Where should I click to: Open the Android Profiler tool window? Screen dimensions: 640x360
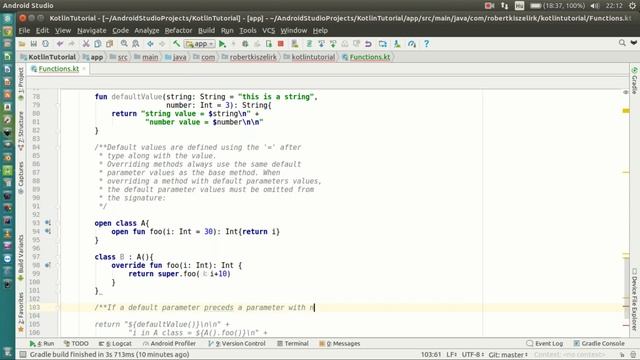pyautogui.click(x=169, y=344)
